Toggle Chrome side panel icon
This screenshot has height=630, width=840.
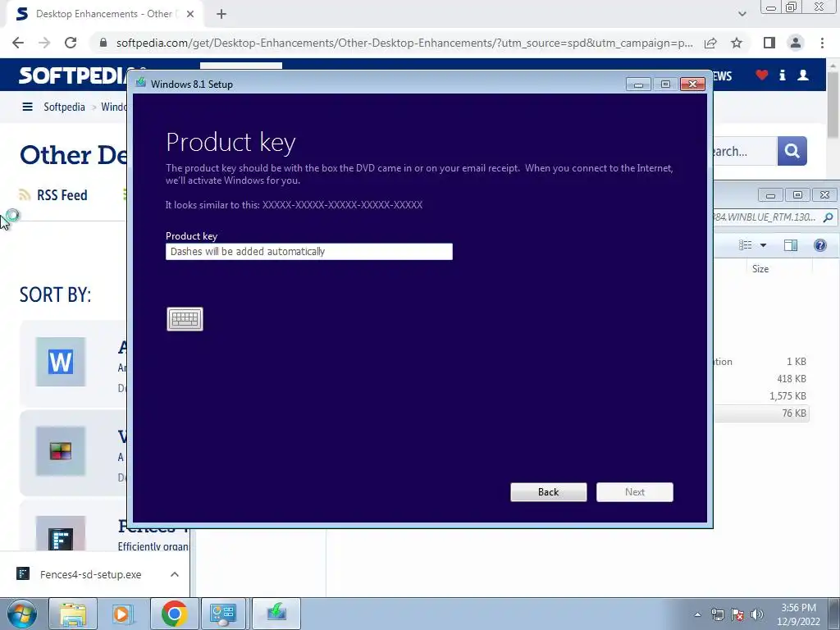pos(769,43)
